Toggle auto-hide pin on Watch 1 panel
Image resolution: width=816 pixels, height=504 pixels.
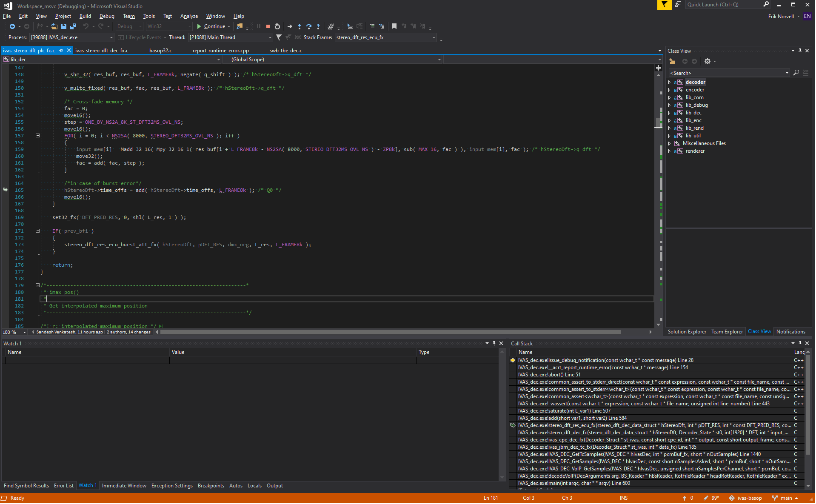pos(494,343)
